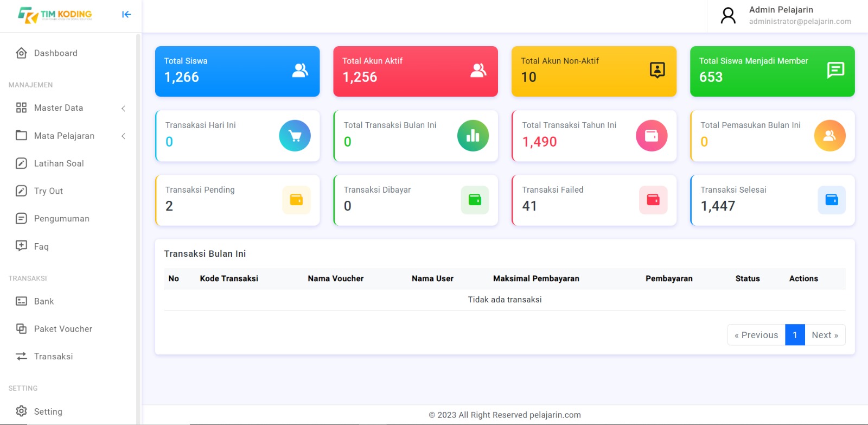Click the Setting gear icon
Screen dimensions: 868x425
pyautogui.click(x=21, y=411)
